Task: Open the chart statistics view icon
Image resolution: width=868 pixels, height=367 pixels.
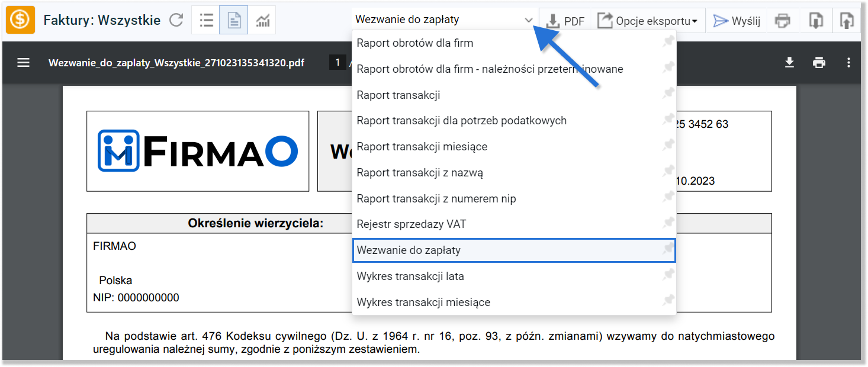Action: tap(262, 20)
